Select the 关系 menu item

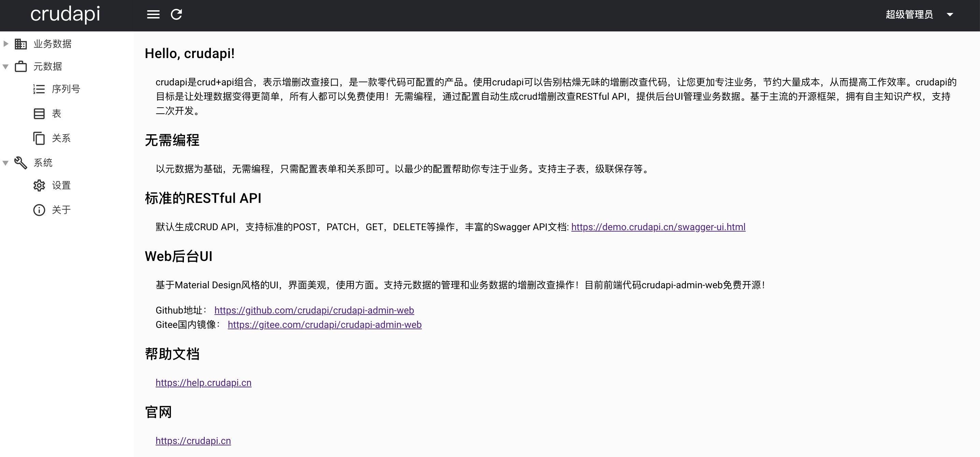pos(61,138)
